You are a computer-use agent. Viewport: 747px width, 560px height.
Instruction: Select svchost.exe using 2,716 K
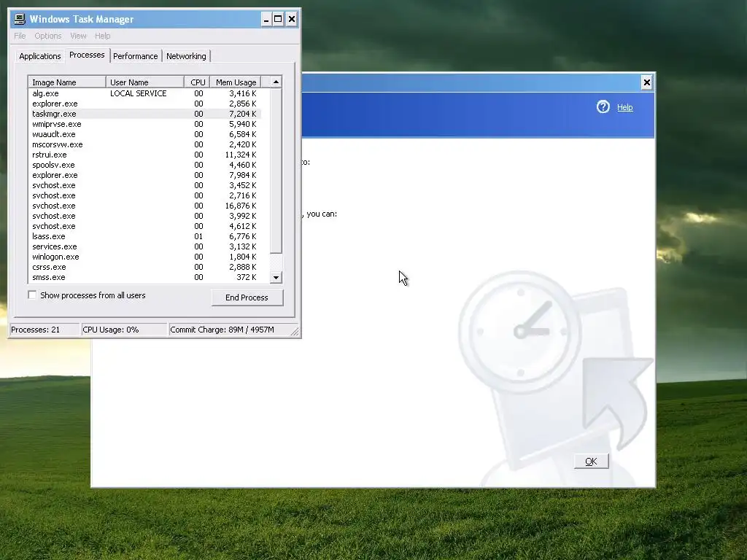click(145, 195)
